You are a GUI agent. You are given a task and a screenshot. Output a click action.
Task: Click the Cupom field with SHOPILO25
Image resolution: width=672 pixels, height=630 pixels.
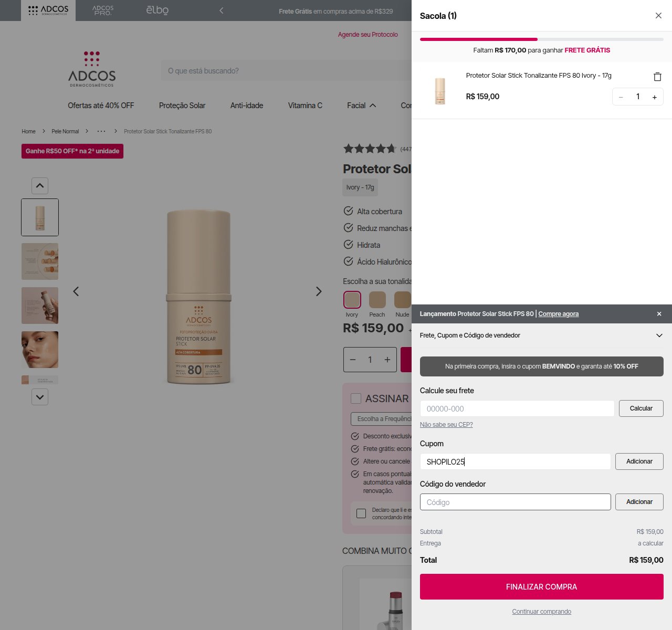(x=515, y=461)
